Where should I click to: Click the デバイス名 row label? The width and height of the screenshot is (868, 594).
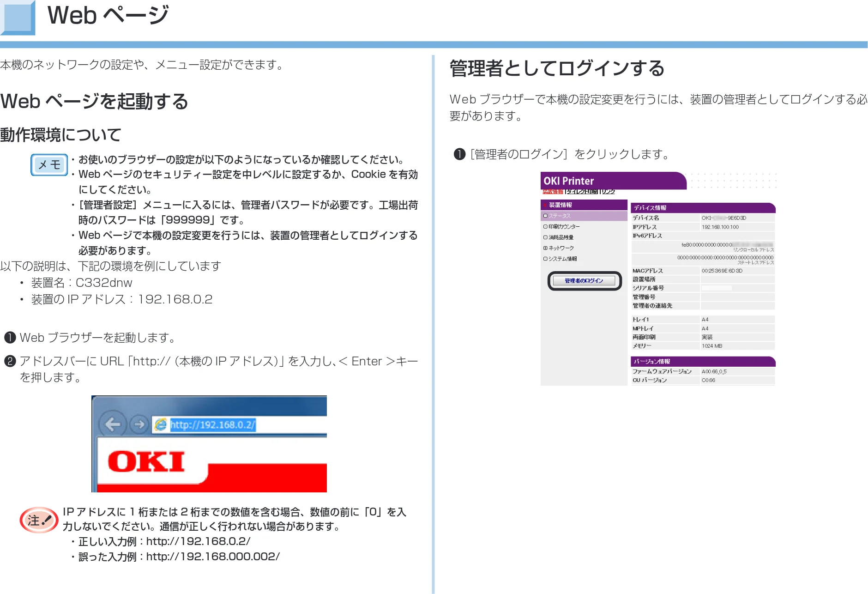tap(645, 218)
